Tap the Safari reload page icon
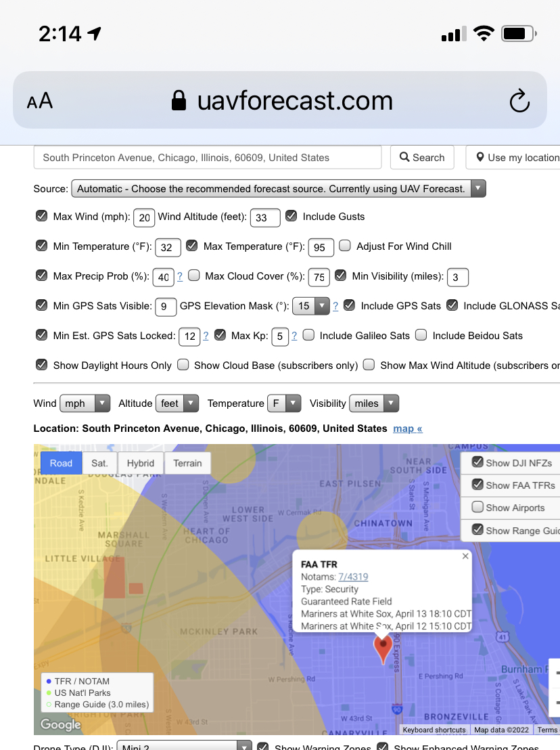Screen dimensions: 560x750 [519, 100]
